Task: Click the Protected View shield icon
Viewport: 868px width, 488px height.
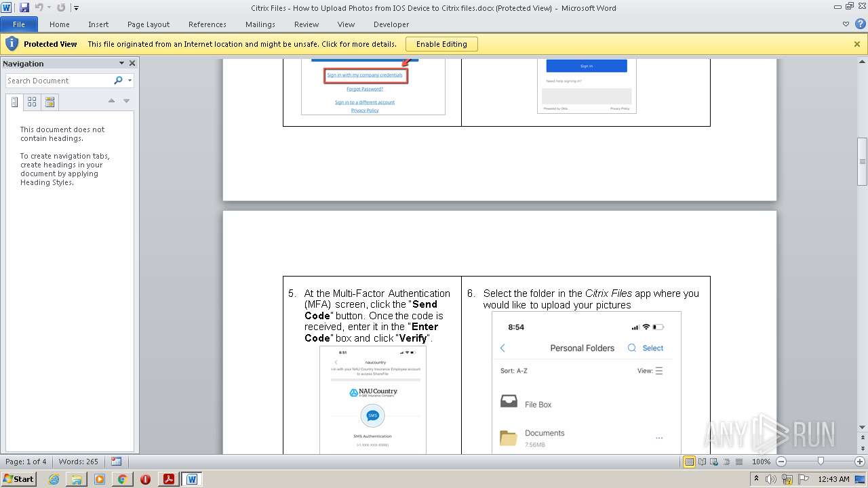Action: 12,44
